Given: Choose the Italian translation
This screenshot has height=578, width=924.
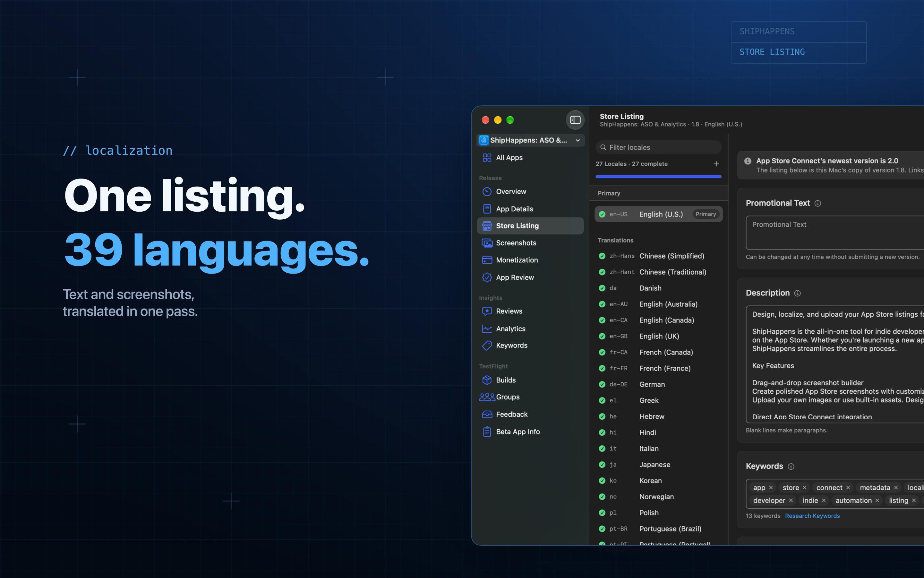Looking at the screenshot, I should tap(659, 449).
